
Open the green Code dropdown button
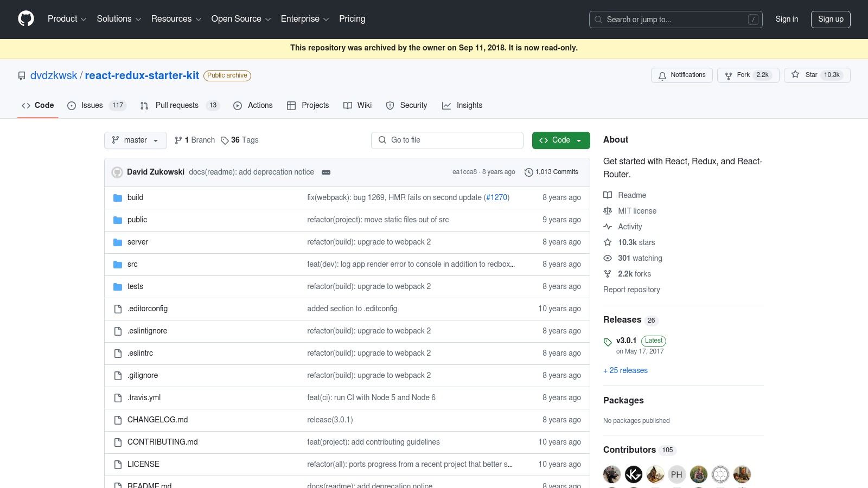561,140
